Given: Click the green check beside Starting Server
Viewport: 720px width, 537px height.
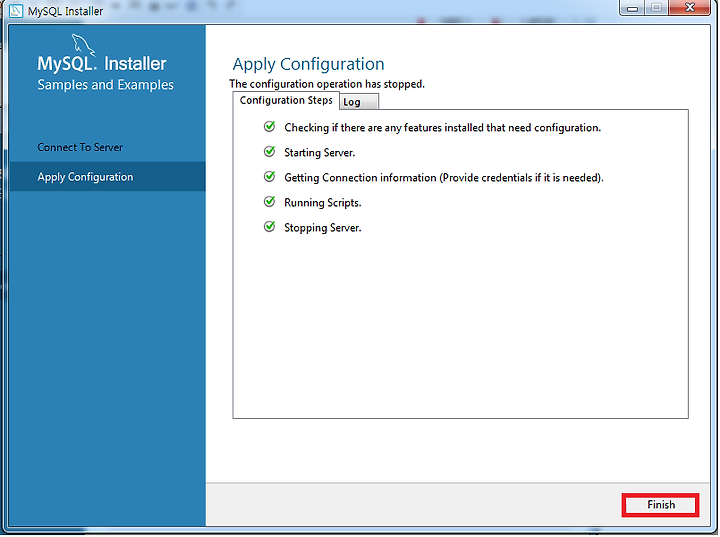Looking at the screenshot, I should click(270, 152).
